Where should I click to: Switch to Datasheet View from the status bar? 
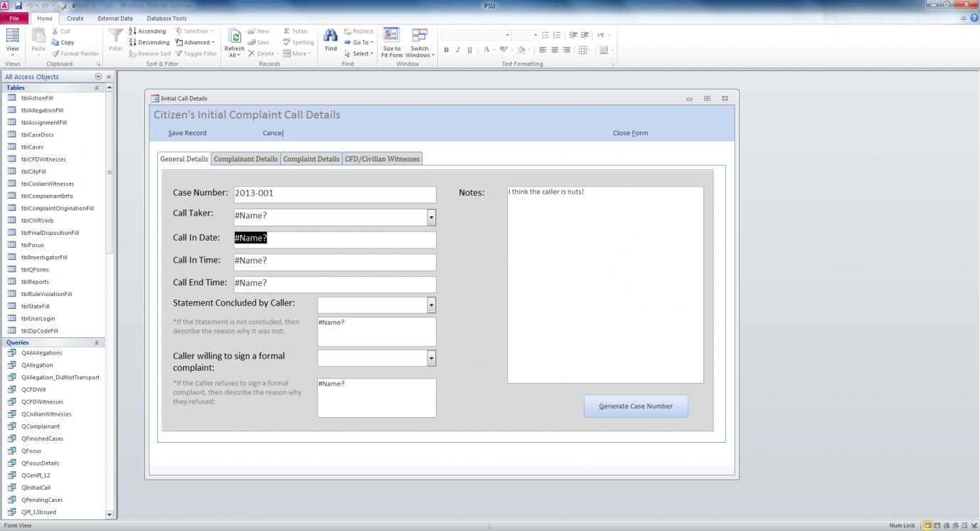pos(937,525)
